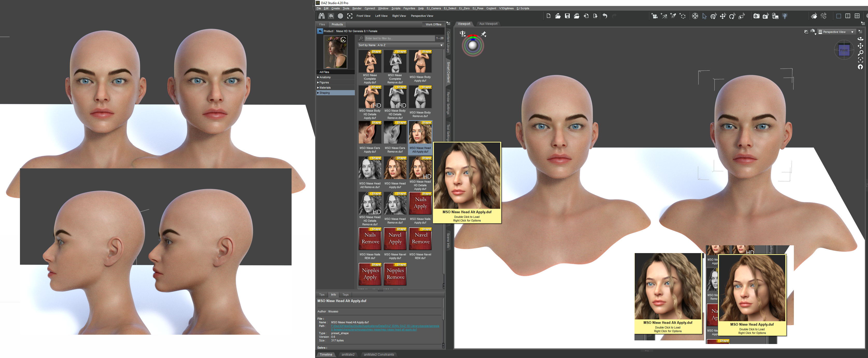Click the Save scene toolbar icon
The height and width of the screenshot is (358, 868).
pos(567,16)
